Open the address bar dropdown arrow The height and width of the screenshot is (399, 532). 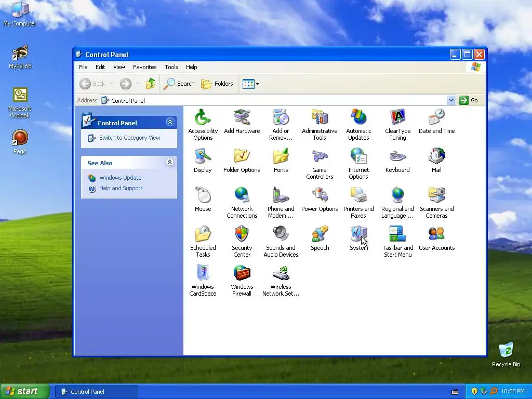[451, 100]
